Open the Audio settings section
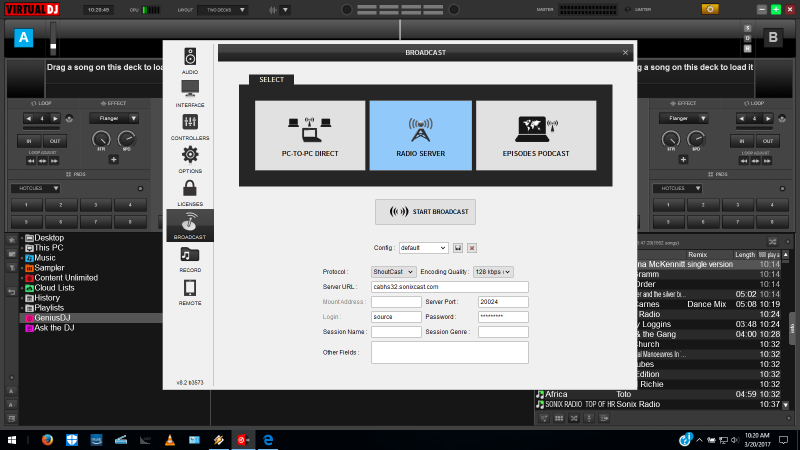 click(190, 60)
